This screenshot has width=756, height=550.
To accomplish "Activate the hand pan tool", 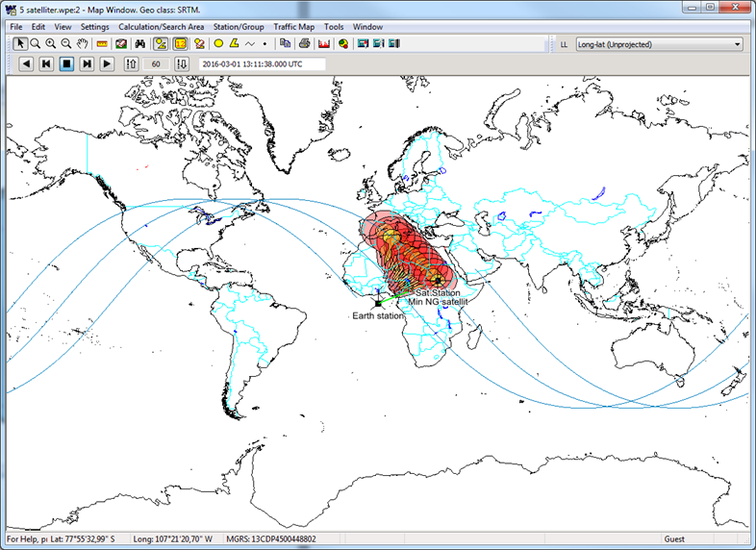I will 83,44.
